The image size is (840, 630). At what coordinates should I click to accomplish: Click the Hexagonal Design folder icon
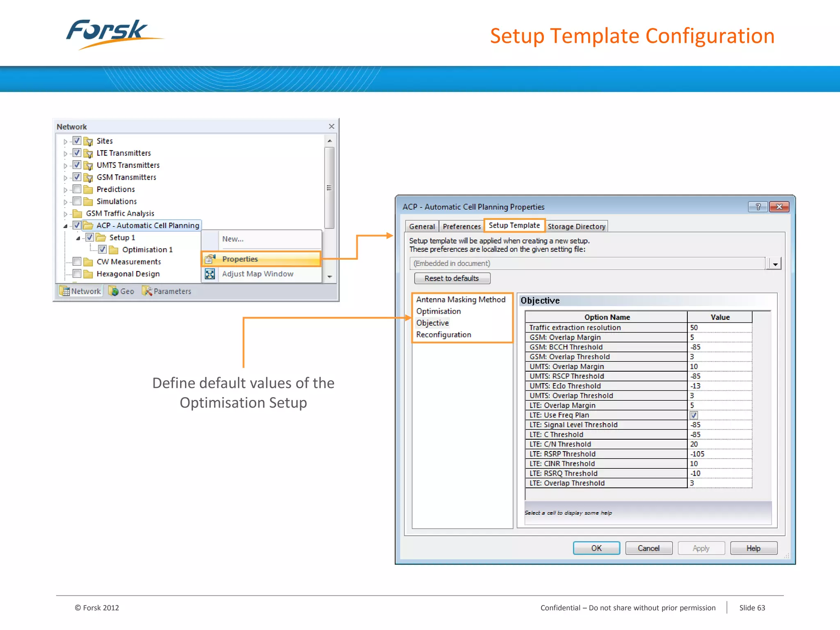coord(88,274)
